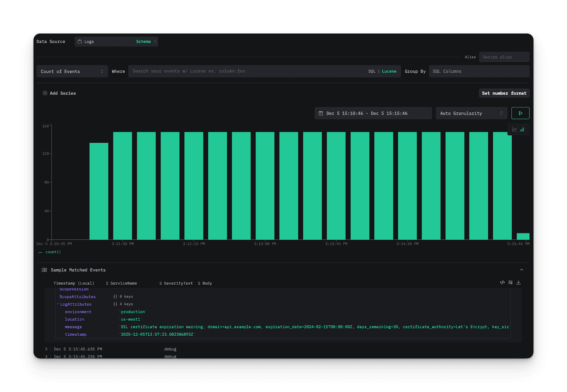The width and height of the screenshot is (567, 392).
Task: Click the green count() legend swatch
Action: click(40, 252)
